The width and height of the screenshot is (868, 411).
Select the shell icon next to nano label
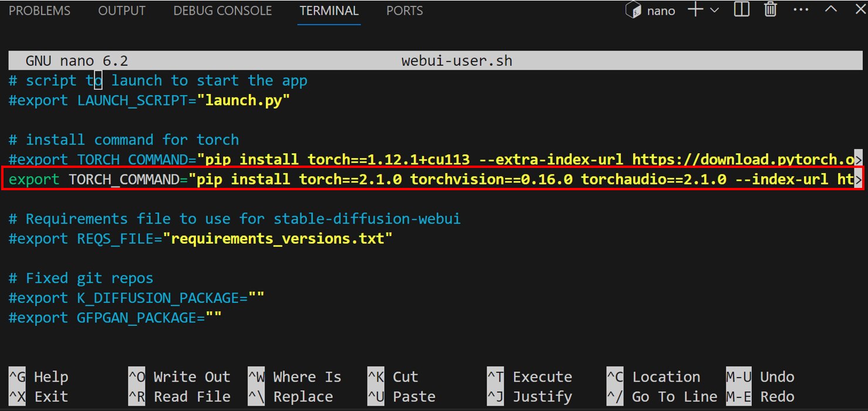(x=633, y=9)
